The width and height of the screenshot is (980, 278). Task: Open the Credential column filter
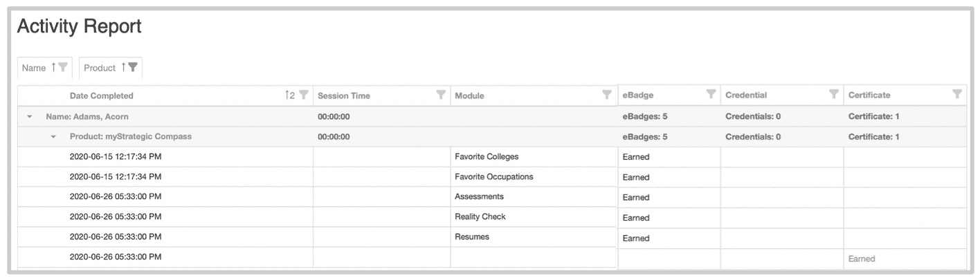833,94
